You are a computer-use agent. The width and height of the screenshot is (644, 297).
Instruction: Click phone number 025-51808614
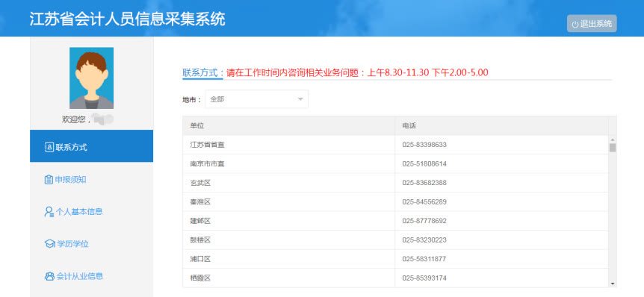424,163
